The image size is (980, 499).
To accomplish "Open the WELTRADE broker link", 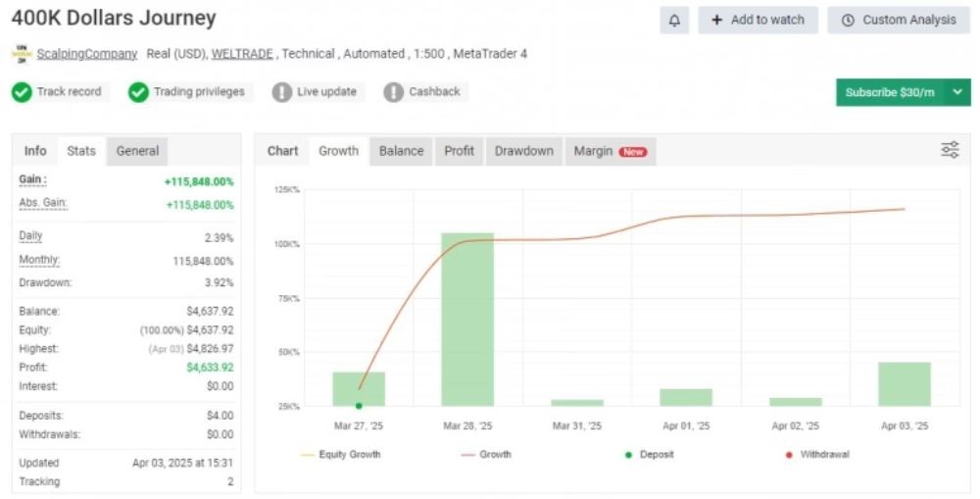I will (242, 54).
